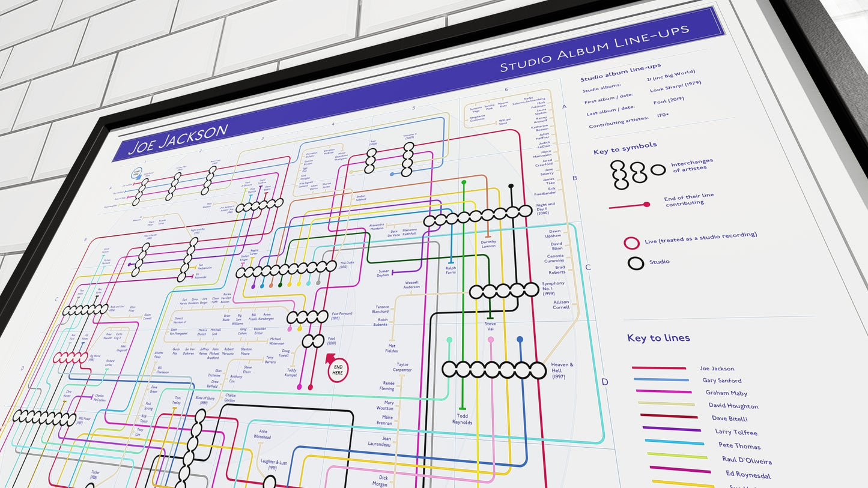Viewport: 868px width, 488px height.
Task: Click the 'Look Sharp! (1979)' first album value
Action: click(x=675, y=87)
